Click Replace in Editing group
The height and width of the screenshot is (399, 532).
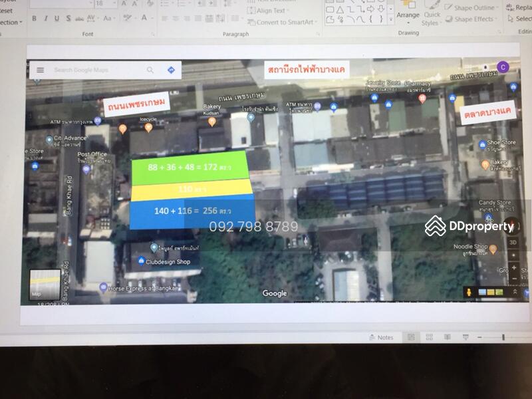[x=519, y=7]
